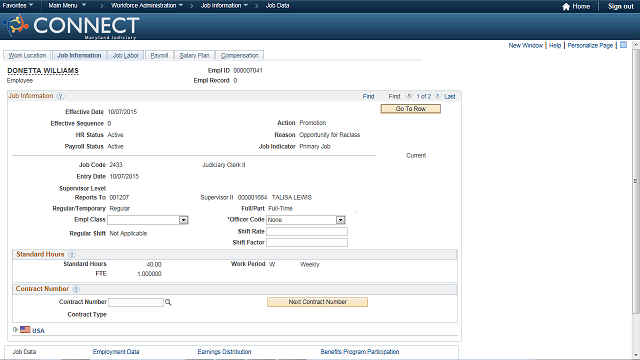Show next row arrow icon

(438, 96)
